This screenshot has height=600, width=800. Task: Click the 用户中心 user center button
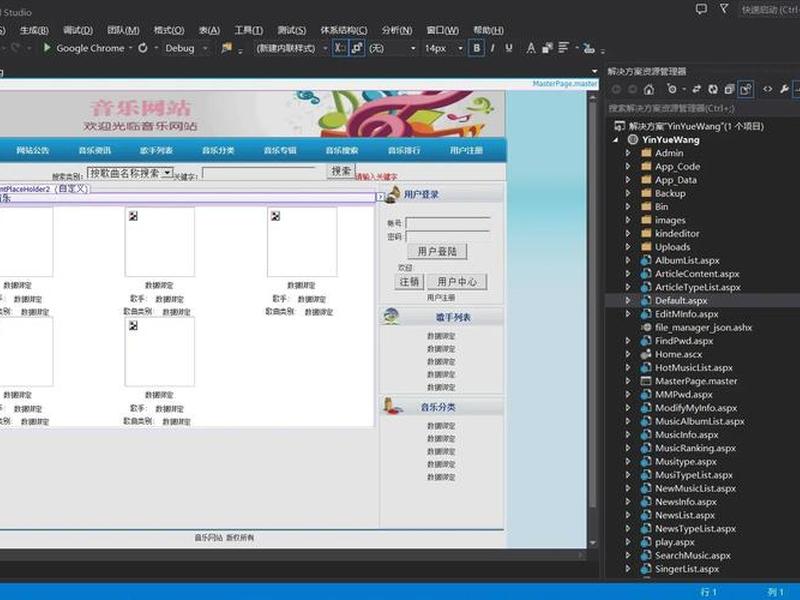tap(457, 282)
